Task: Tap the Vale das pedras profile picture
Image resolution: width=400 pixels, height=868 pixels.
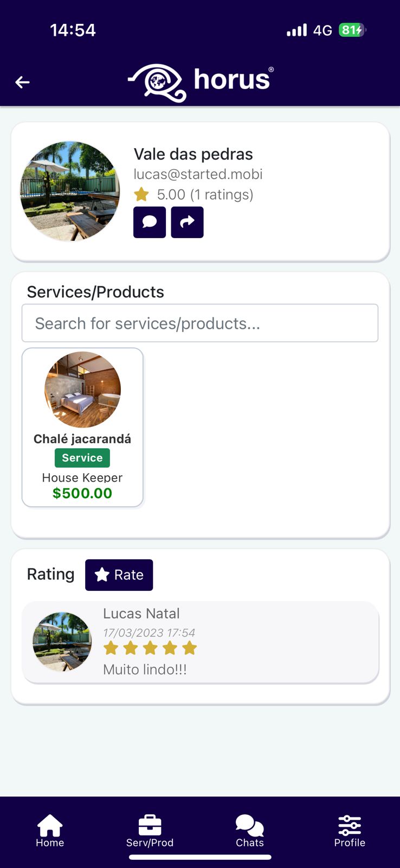Action: point(70,191)
